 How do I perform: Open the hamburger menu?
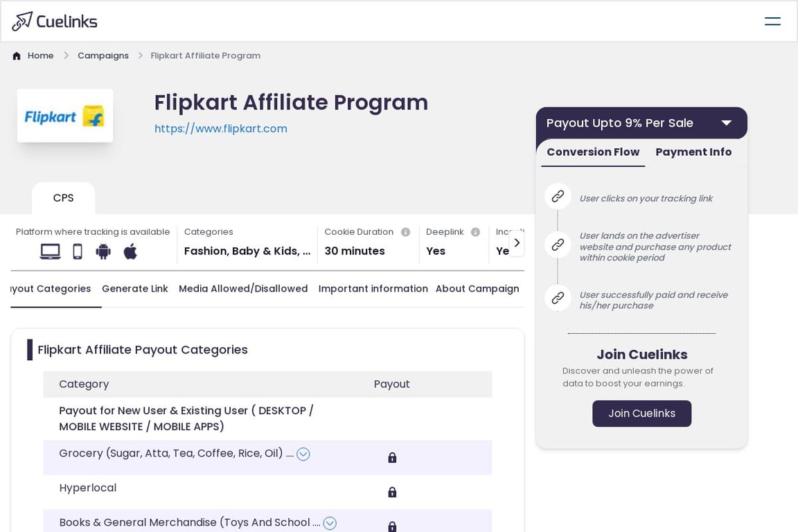coord(772,21)
